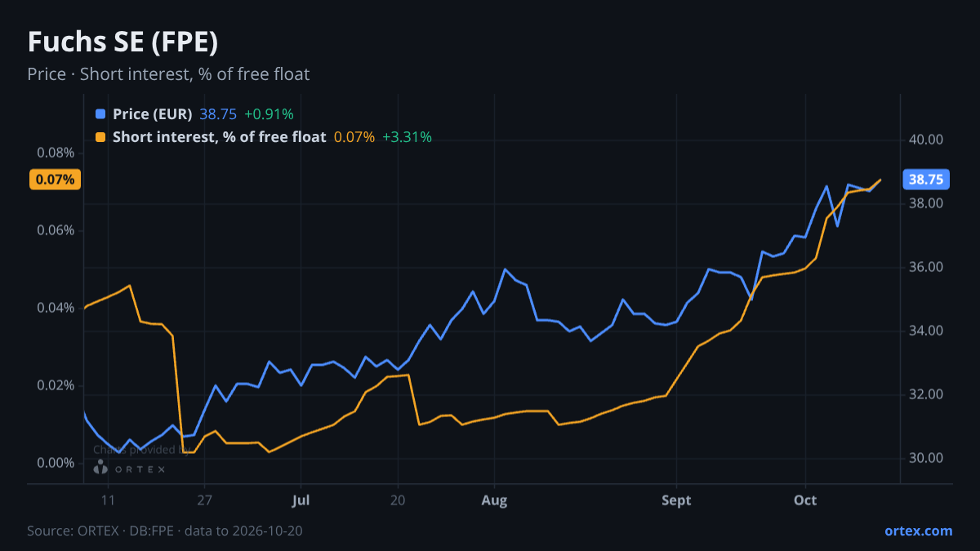Click the 0.02% left axis label
This screenshot has width=980, height=551.
[56, 385]
